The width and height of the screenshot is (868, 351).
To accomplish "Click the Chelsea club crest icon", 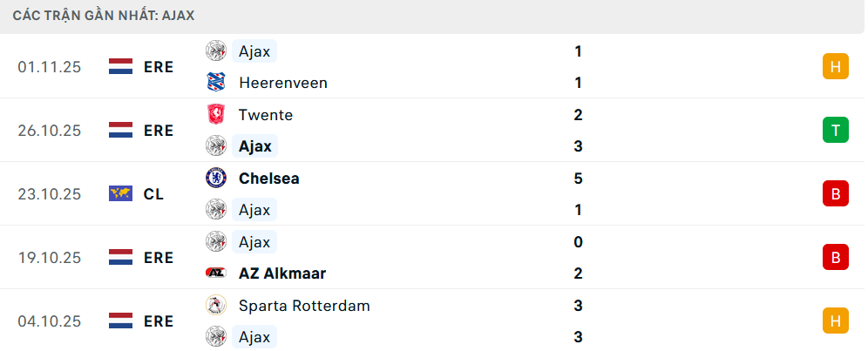I will point(216,179).
